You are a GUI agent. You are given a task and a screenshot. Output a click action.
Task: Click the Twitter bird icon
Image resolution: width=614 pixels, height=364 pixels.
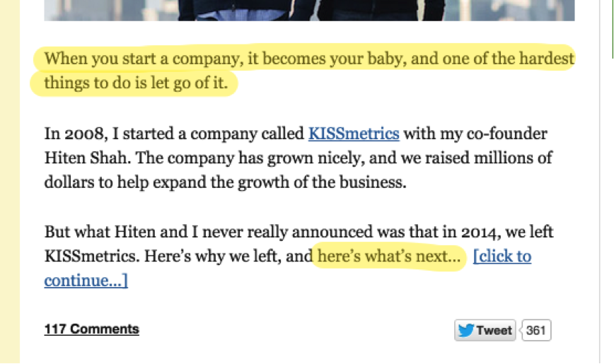[x=466, y=330]
